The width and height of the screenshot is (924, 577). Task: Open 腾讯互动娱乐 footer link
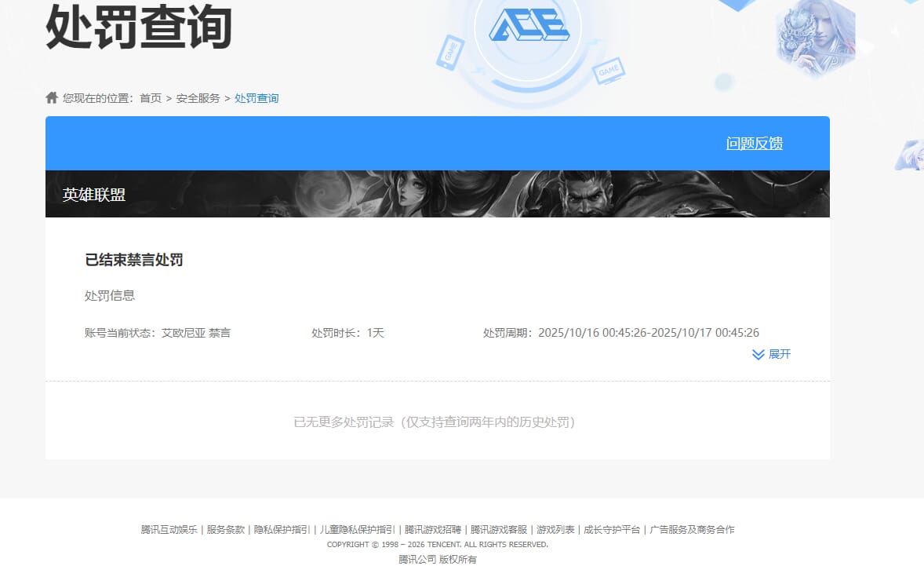169,529
